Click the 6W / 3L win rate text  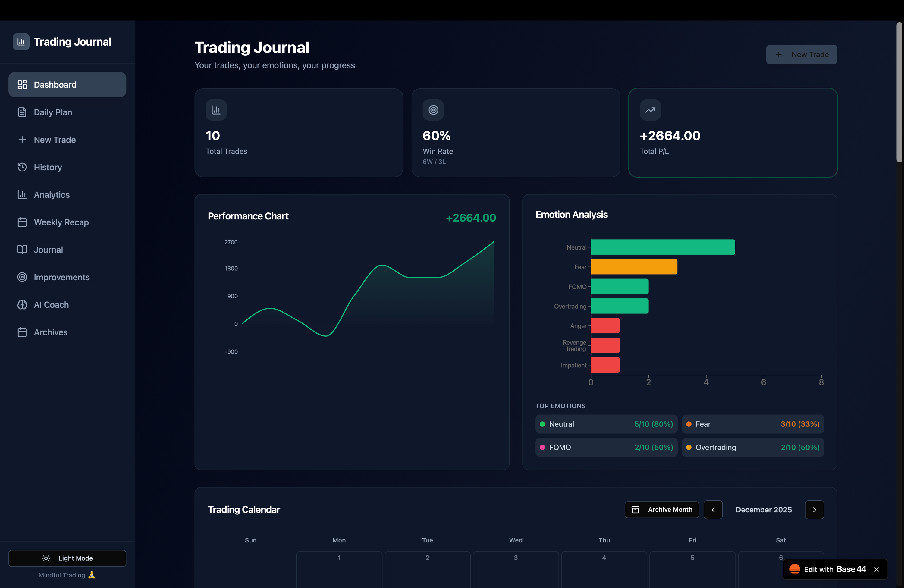tap(434, 162)
